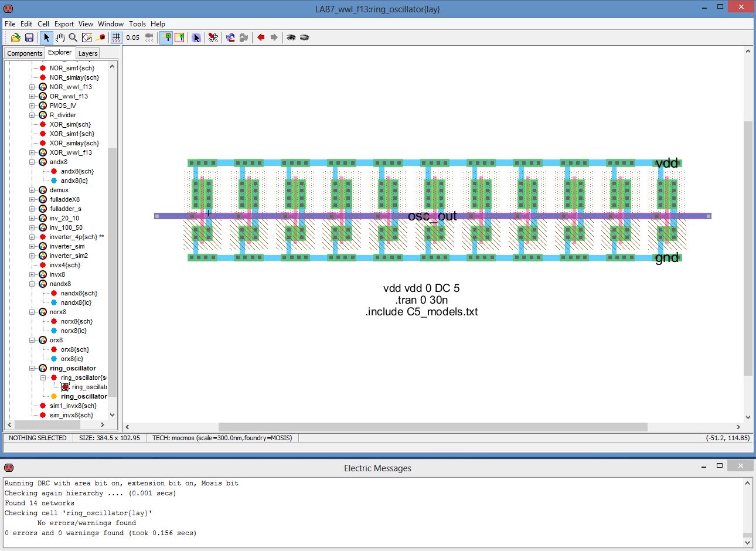Switch to the Layers tab
Screen dimensions: 756x551
88,53
